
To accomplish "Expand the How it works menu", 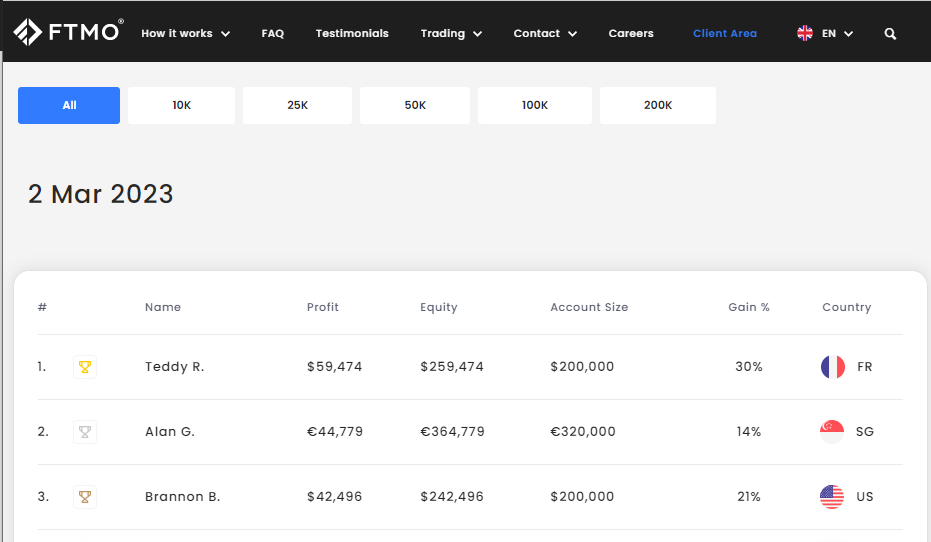I will point(185,33).
